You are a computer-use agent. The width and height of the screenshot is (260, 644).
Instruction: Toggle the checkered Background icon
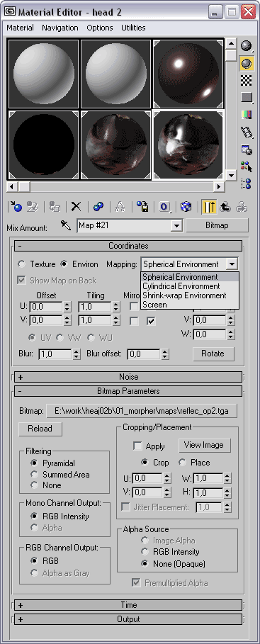247,81
